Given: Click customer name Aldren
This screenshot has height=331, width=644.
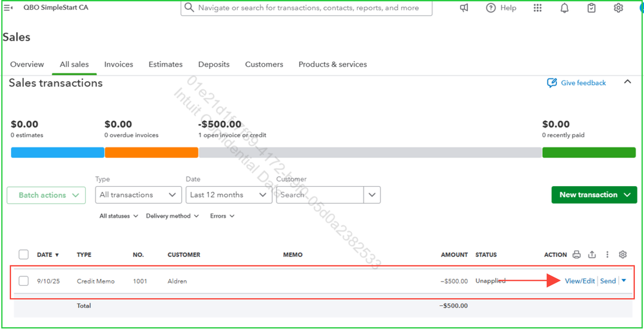Looking at the screenshot, I should [x=177, y=281].
